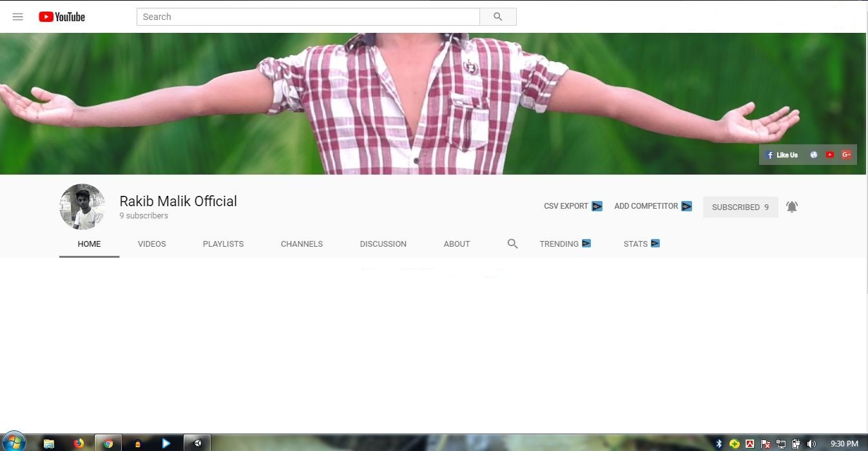Mute audio via the speaker tray icon
868x451 pixels.
coord(811,443)
